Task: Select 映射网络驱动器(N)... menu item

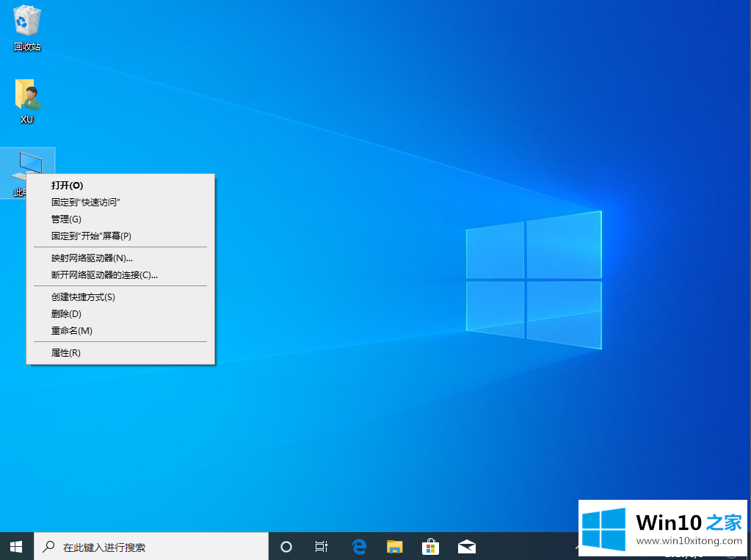Action: [x=92, y=258]
